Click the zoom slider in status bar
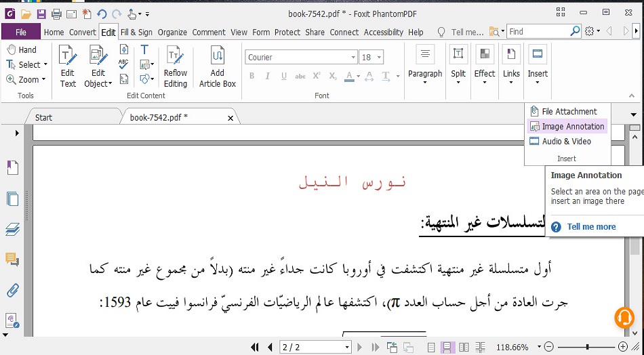 pyautogui.click(x=587, y=347)
